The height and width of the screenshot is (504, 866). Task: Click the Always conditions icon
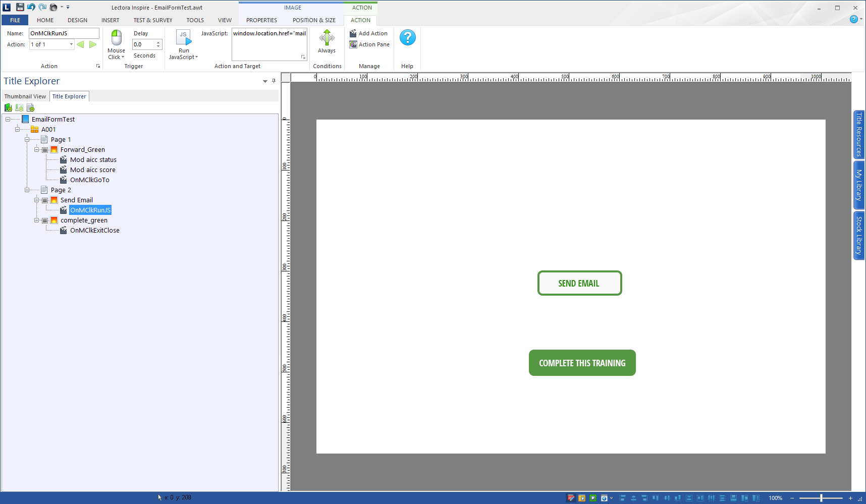click(327, 38)
